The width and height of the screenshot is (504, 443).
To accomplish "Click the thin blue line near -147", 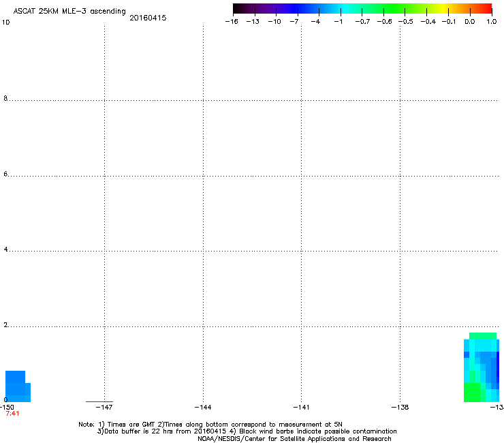I will tap(99, 401).
